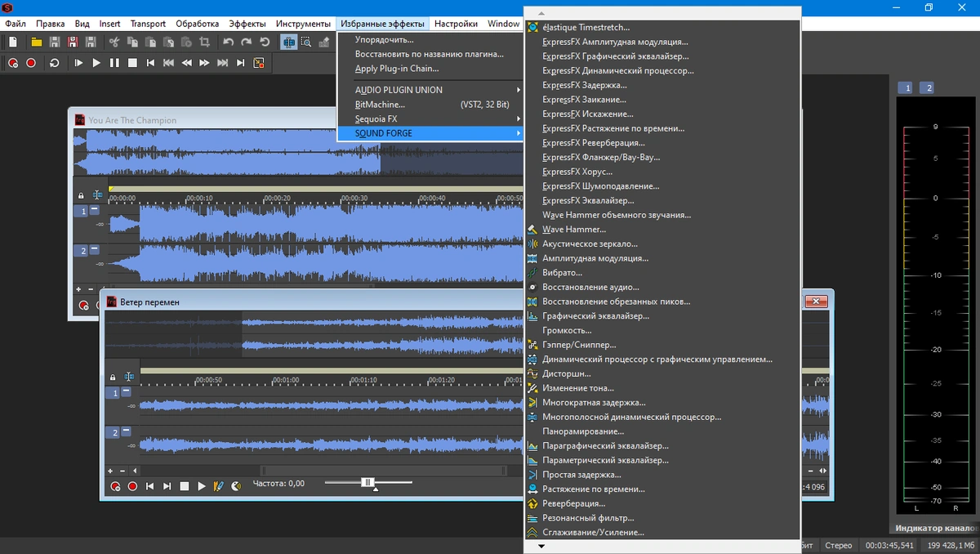Image resolution: width=980 pixels, height=554 pixels.
Task: Choose élastique Timestretch... effect
Action: click(663, 27)
